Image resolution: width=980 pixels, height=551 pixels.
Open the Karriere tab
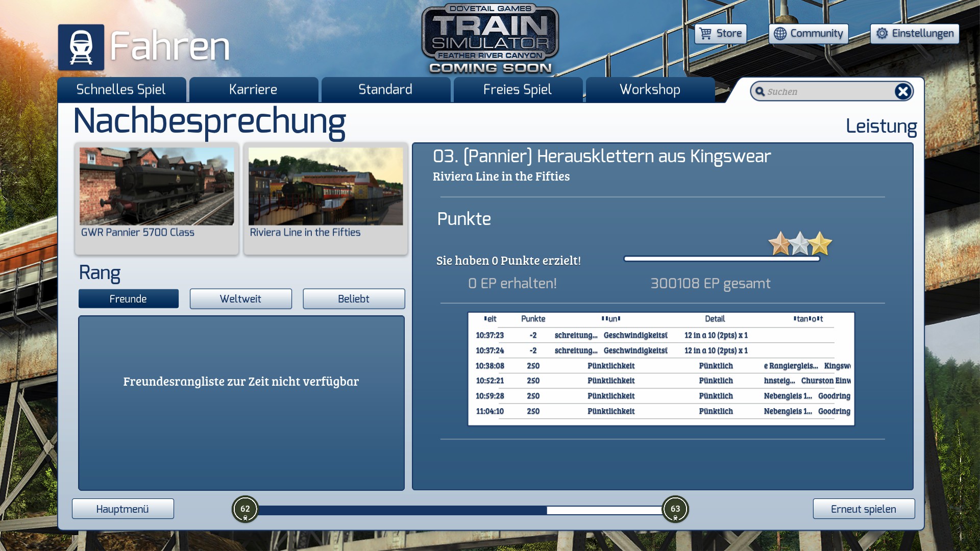point(253,90)
